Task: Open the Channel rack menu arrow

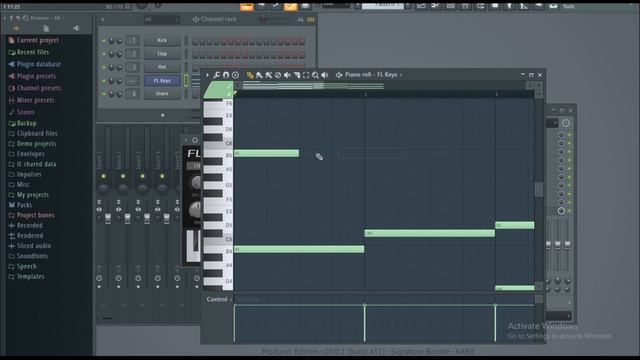Action: (102, 20)
